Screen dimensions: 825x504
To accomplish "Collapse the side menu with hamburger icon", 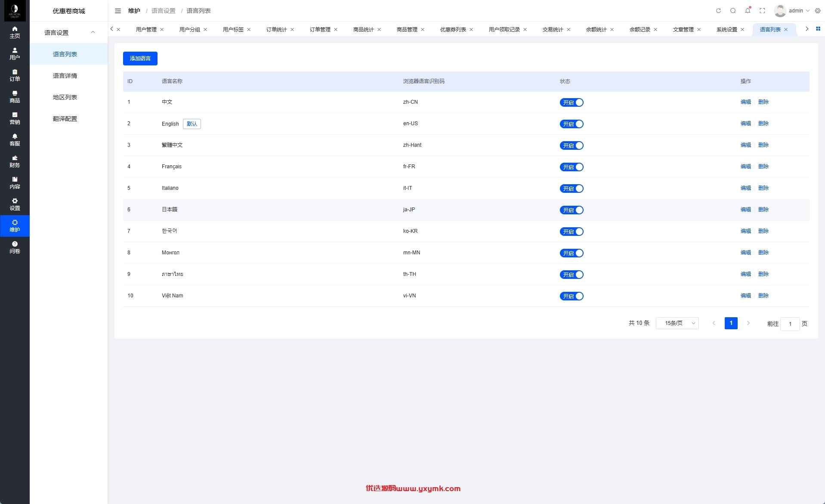I will click(x=118, y=11).
